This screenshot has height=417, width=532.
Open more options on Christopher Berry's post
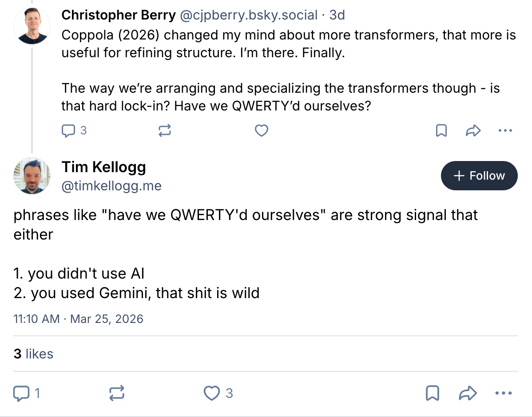pyautogui.click(x=505, y=130)
